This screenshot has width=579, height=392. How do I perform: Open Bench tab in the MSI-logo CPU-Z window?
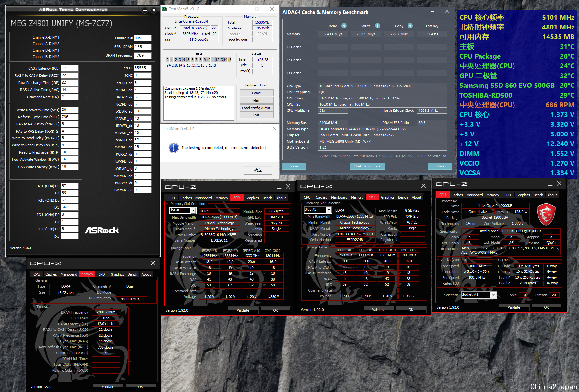coord(538,195)
